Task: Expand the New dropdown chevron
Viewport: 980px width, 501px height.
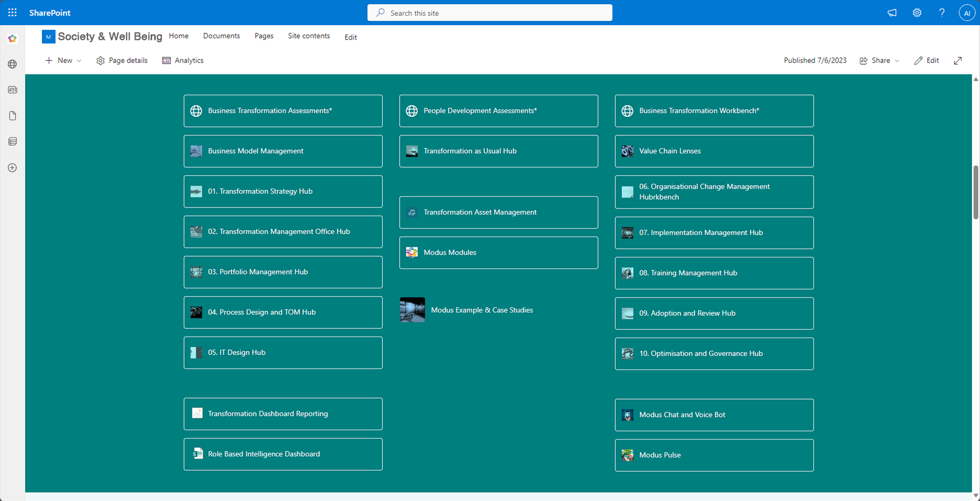Action: (79, 61)
